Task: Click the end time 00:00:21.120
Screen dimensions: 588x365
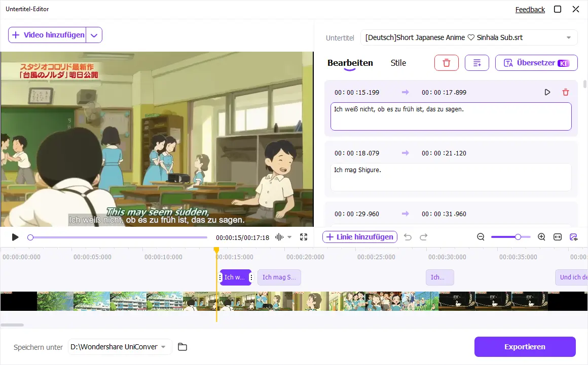Action: pyautogui.click(x=444, y=153)
